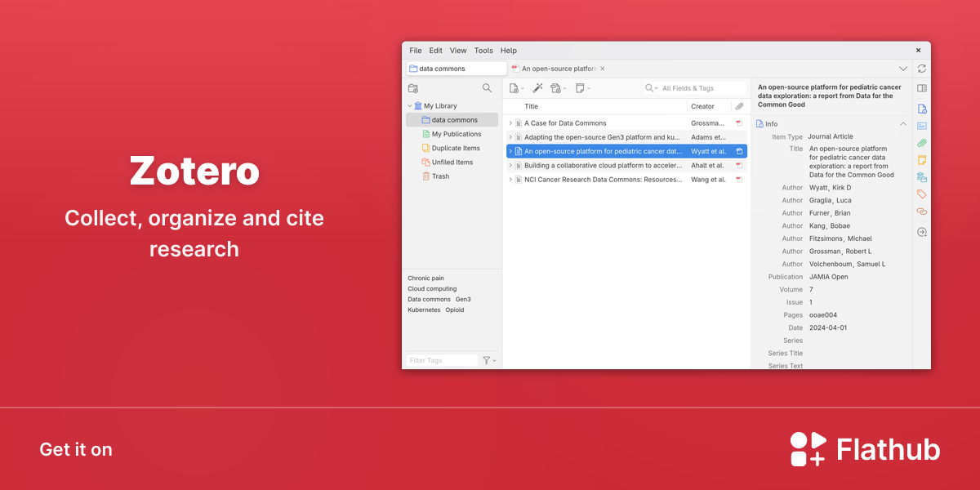The width and height of the screenshot is (980, 490).
Task: Open the tag selector filter options menu
Action: pos(489,360)
